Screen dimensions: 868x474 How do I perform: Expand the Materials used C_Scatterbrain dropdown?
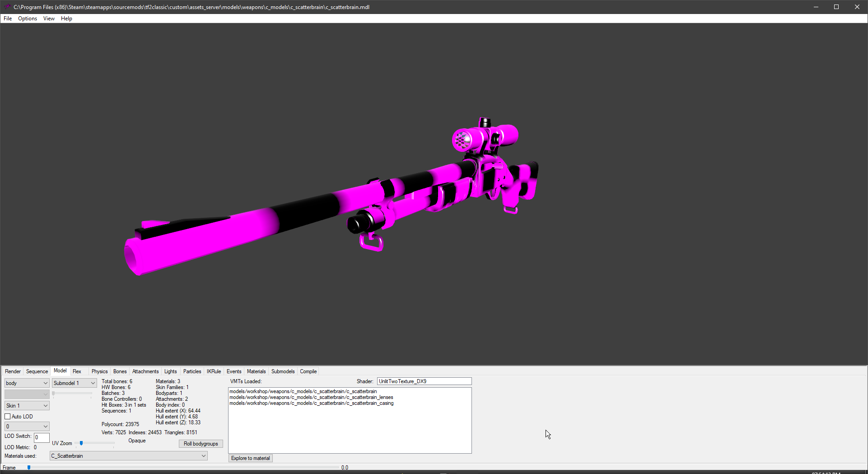(x=128, y=456)
